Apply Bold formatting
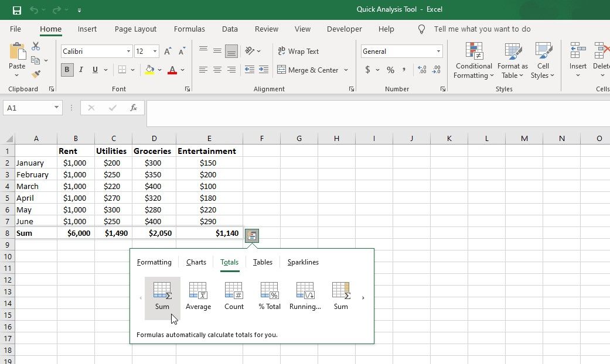610x364 pixels. click(67, 70)
